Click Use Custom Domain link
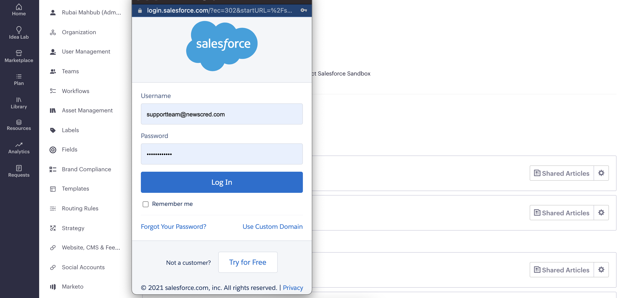Image resolution: width=644 pixels, height=298 pixels. [x=272, y=227]
